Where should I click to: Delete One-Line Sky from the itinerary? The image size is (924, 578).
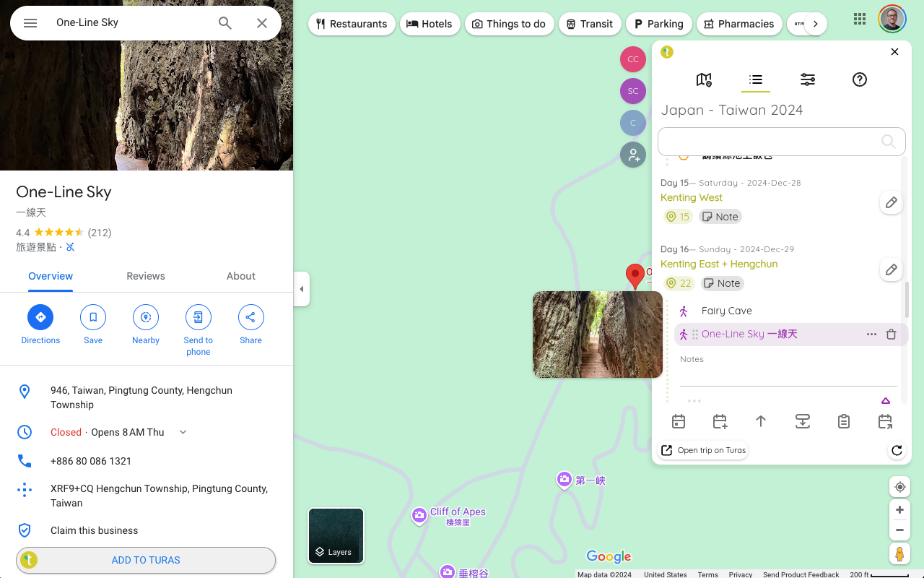[892, 335]
